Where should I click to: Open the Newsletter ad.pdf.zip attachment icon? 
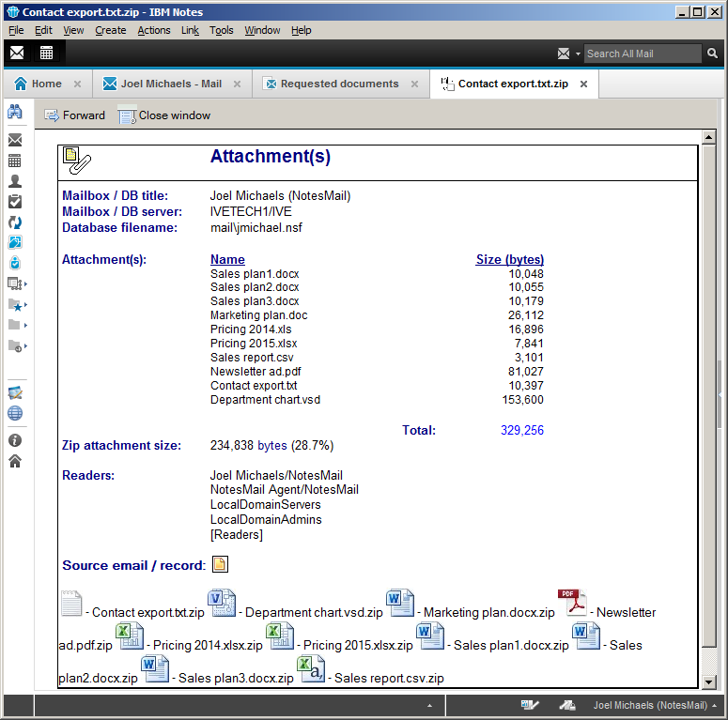571,604
